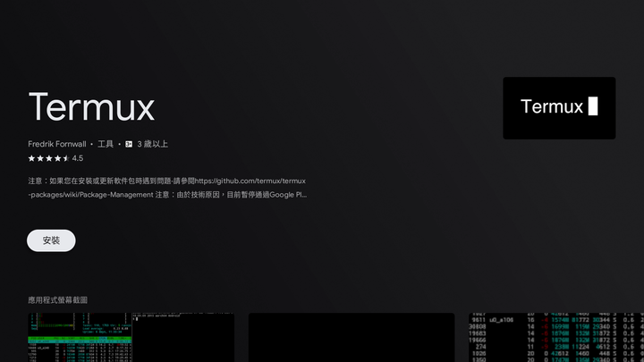Open the first htop terminal screenshot
This screenshot has width=644, height=362.
131,337
